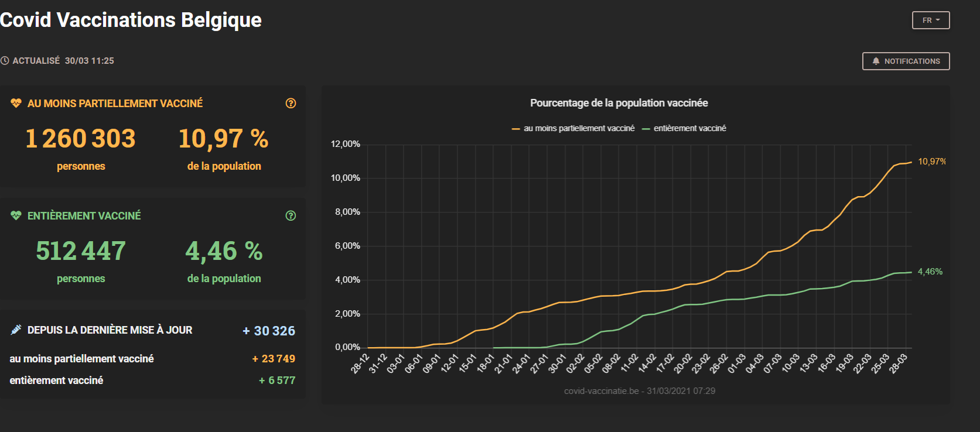
Task: Click the 10,97% label at chart line end
Action: click(931, 162)
